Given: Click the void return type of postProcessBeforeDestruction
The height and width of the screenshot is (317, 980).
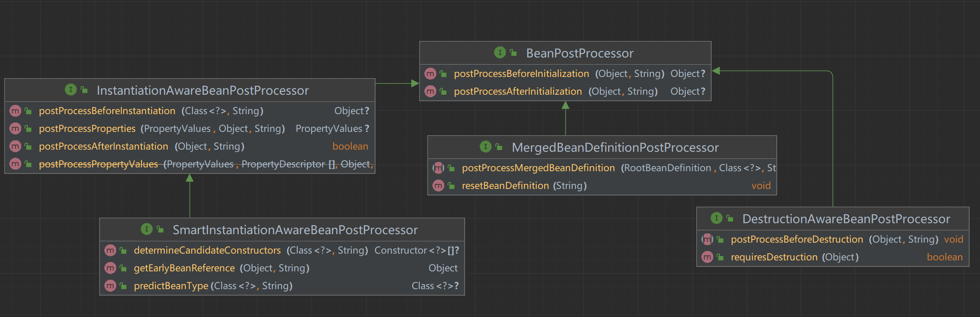Looking at the screenshot, I should 954,239.
